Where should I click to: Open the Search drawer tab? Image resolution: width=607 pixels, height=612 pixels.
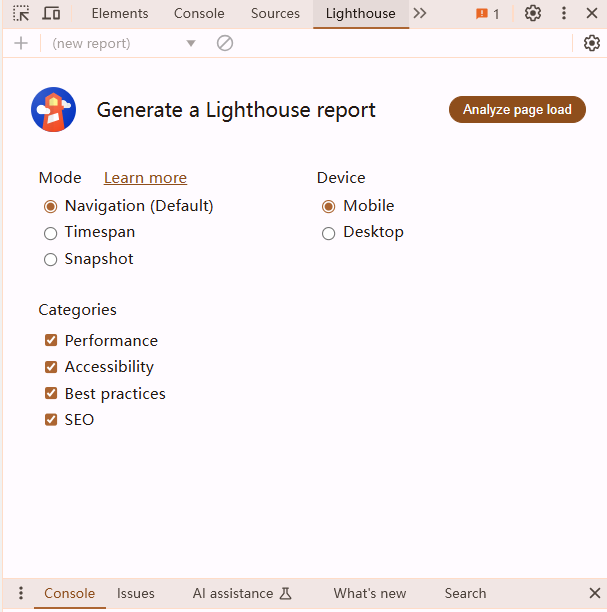pos(465,594)
